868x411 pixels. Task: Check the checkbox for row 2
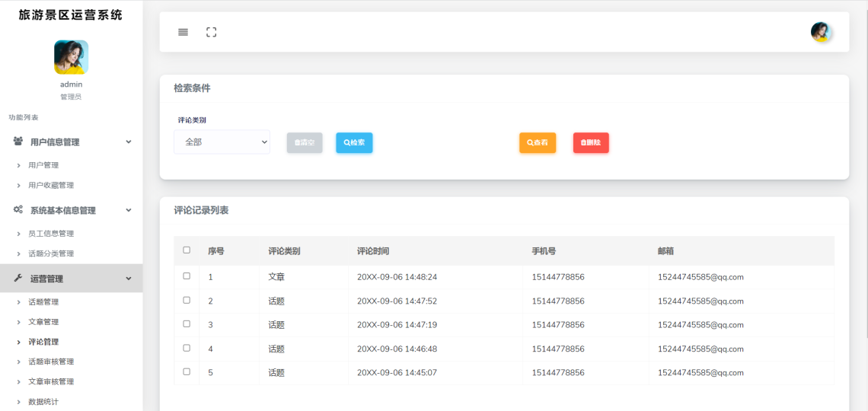pyautogui.click(x=187, y=301)
